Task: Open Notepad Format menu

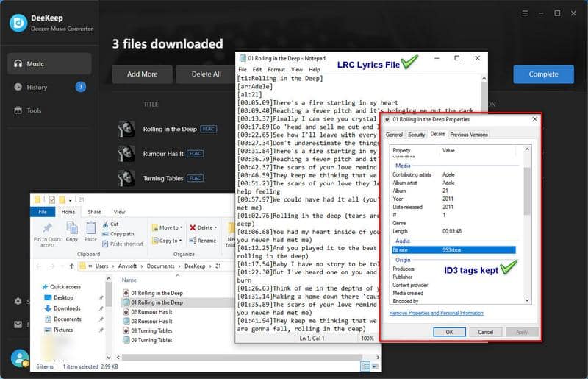Action: pos(276,69)
